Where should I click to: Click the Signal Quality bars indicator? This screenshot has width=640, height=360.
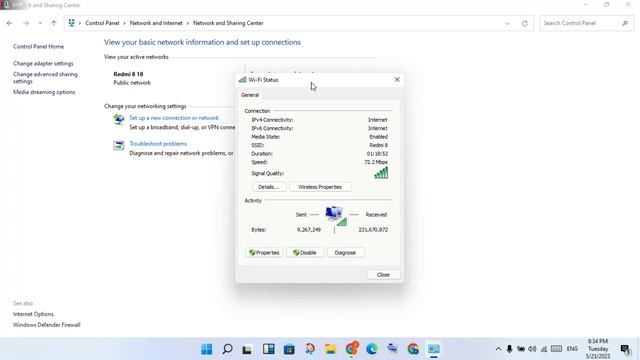381,173
